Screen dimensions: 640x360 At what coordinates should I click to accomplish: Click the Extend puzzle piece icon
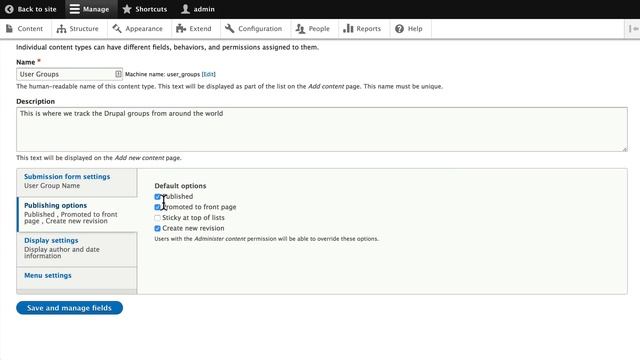pos(181,29)
